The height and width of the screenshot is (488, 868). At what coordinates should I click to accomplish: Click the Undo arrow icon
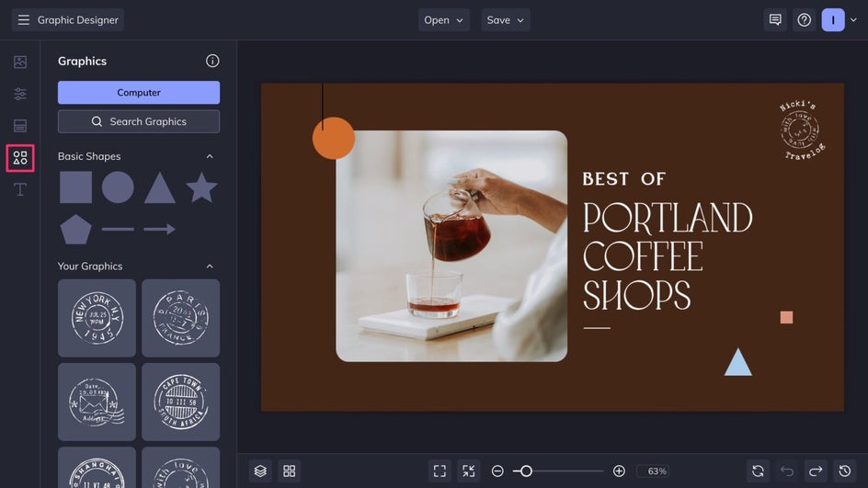click(787, 471)
